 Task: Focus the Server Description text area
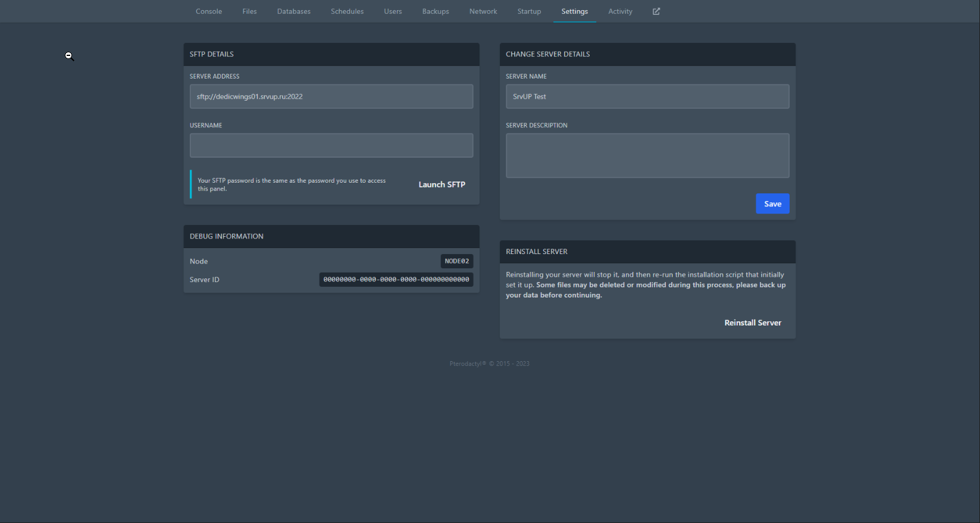pyautogui.click(x=647, y=155)
